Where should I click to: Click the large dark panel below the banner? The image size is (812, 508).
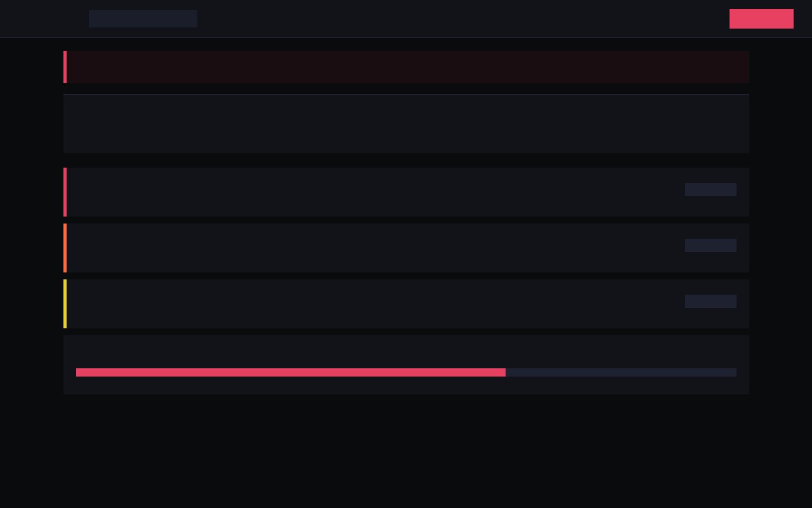point(406,124)
